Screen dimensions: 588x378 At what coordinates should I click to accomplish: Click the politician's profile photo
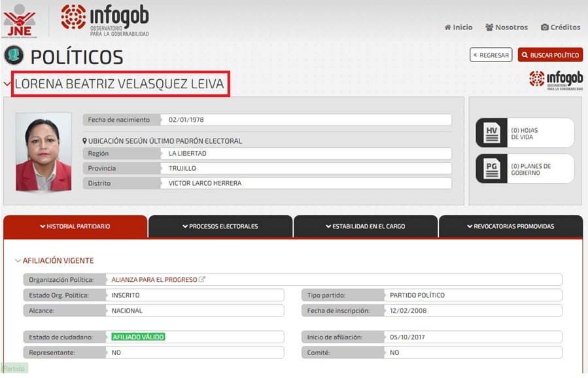44,152
